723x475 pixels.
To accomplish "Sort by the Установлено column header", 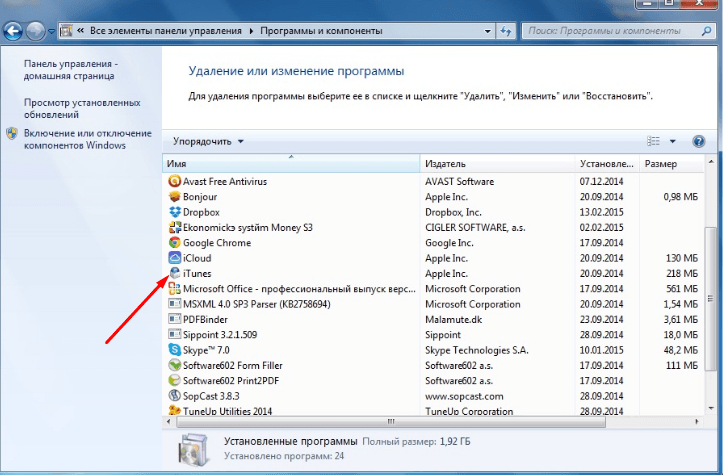I will click(607, 163).
